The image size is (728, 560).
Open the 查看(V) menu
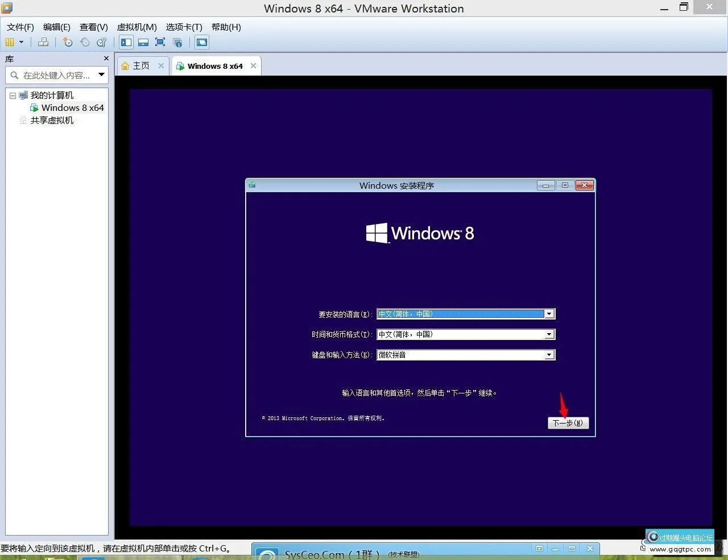(93, 27)
